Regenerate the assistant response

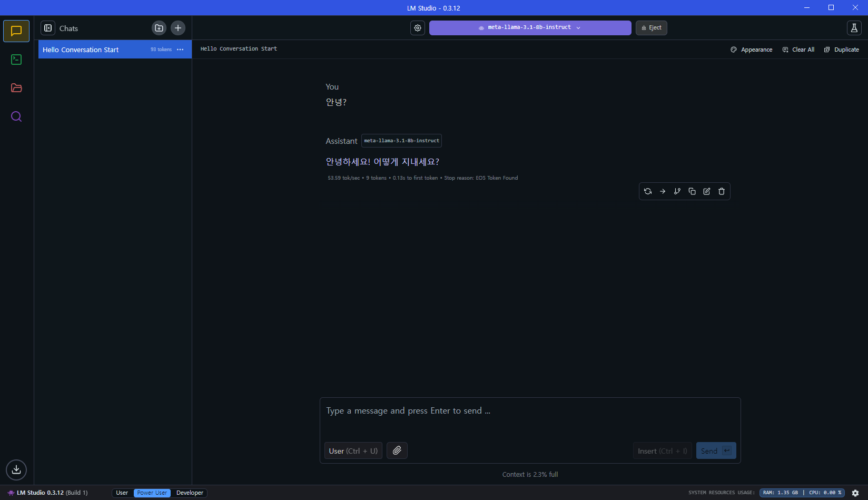click(648, 191)
